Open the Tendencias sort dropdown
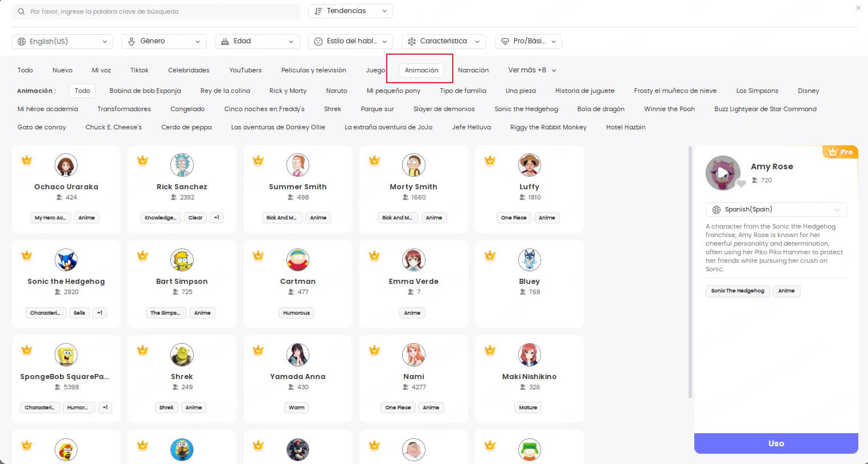The width and height of the screenshot is (868, 464). (350, 11)
